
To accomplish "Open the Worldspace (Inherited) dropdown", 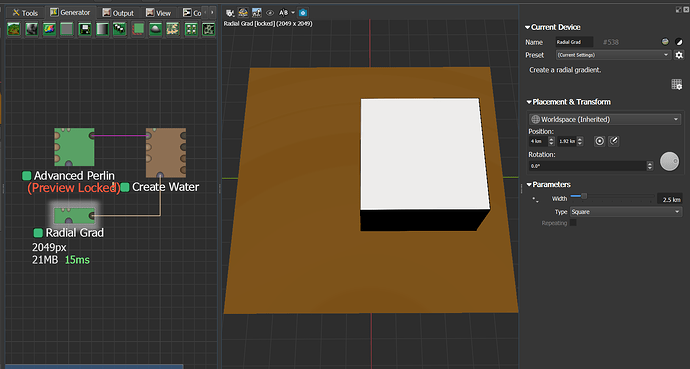I will tap(605, 119).
